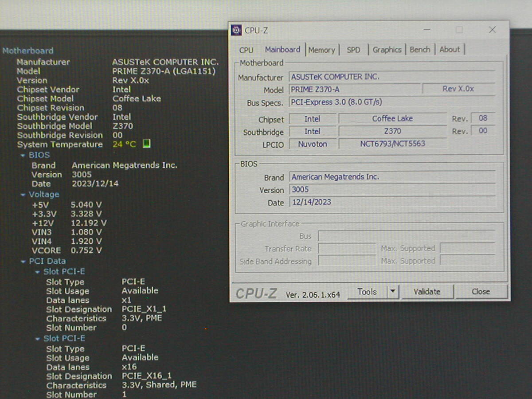Click the Model field PRIME Z370-A in CPU-Z
This screenshot has width=532, height=399.
click(x=354, y=90)
